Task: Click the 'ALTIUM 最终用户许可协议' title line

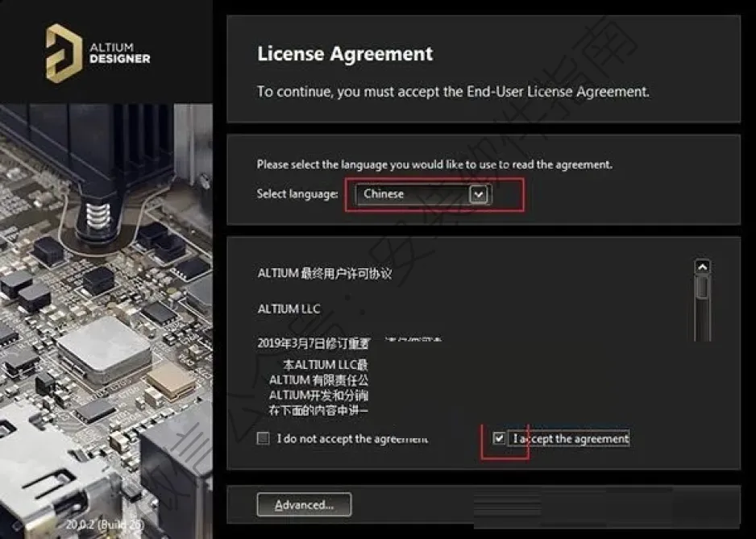Action: [325, 274]
